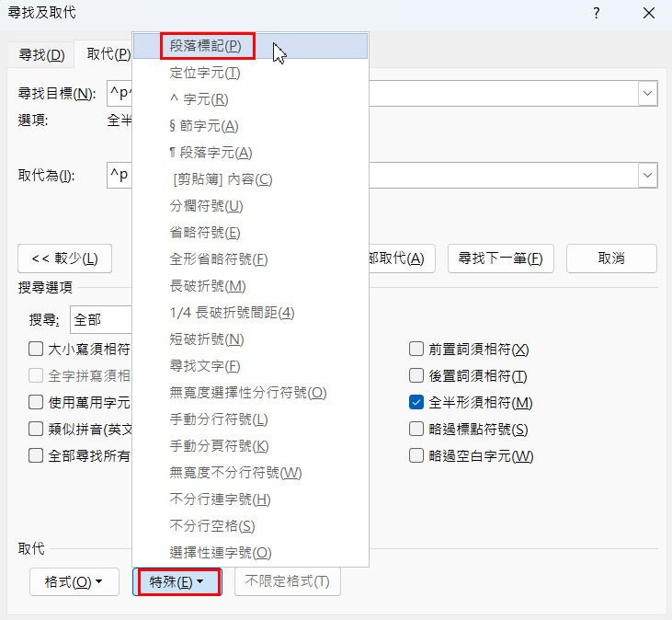Enable 略過空白字元 checkbox
Viewport: 672px width, 620px height.
tap(416, 456)
